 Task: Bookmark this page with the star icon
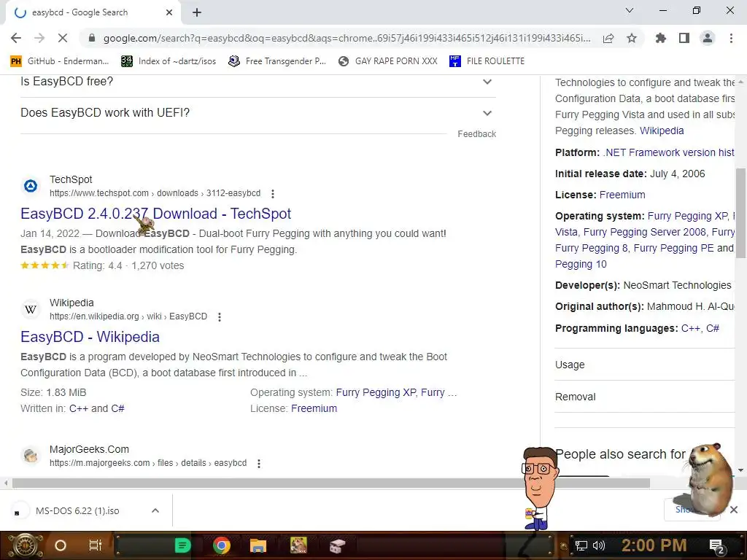tap(632, 38)
